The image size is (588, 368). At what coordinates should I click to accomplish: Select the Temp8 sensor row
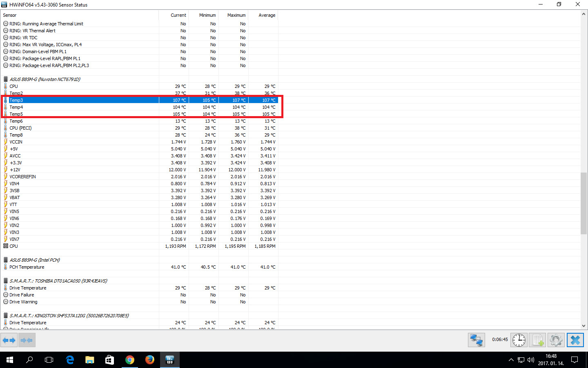point(140,135)
